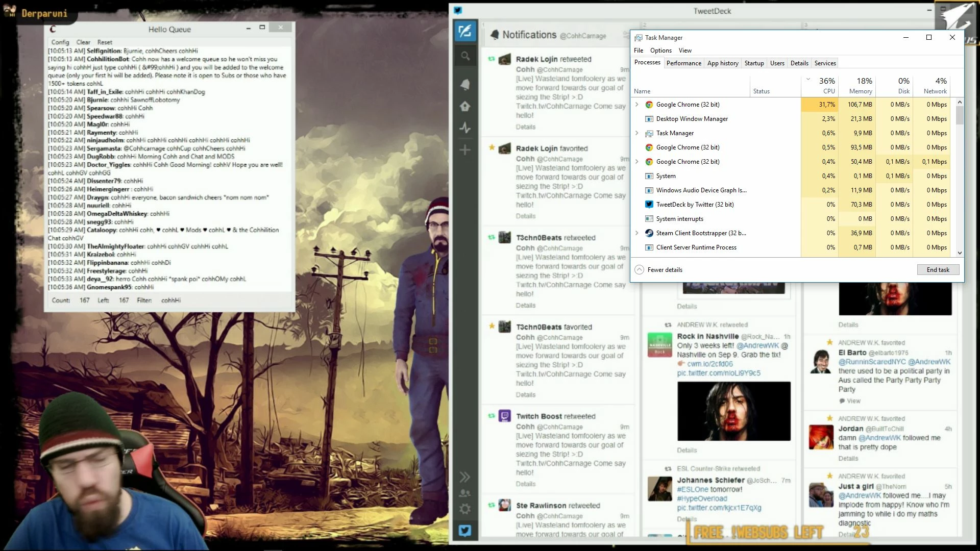Open the Startup tab in Task Manager
Screen dimensions: 980x551
click(754, 63)
